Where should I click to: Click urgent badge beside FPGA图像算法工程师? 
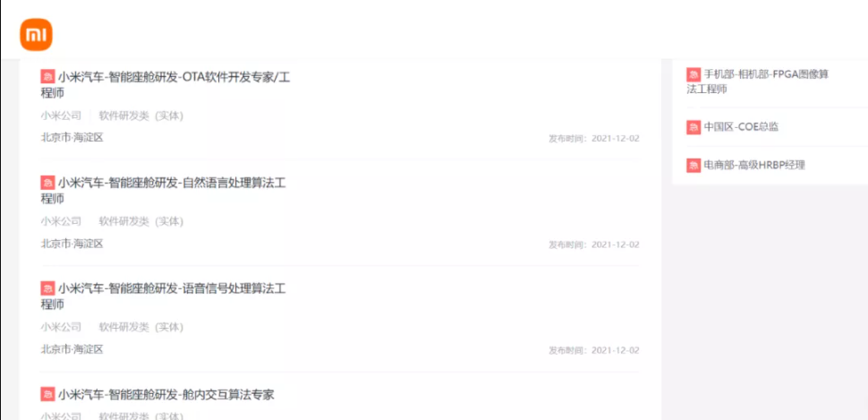[694, 74]
